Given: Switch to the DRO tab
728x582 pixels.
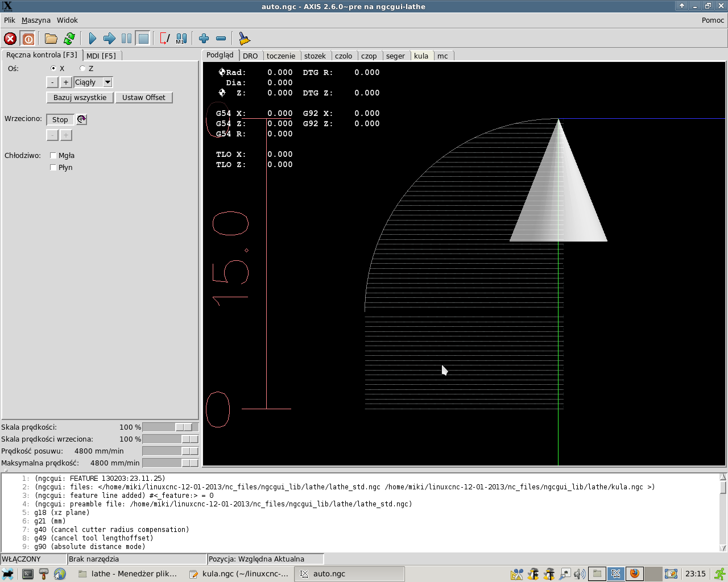Looking at the screenshot, I should click(250, 56).
